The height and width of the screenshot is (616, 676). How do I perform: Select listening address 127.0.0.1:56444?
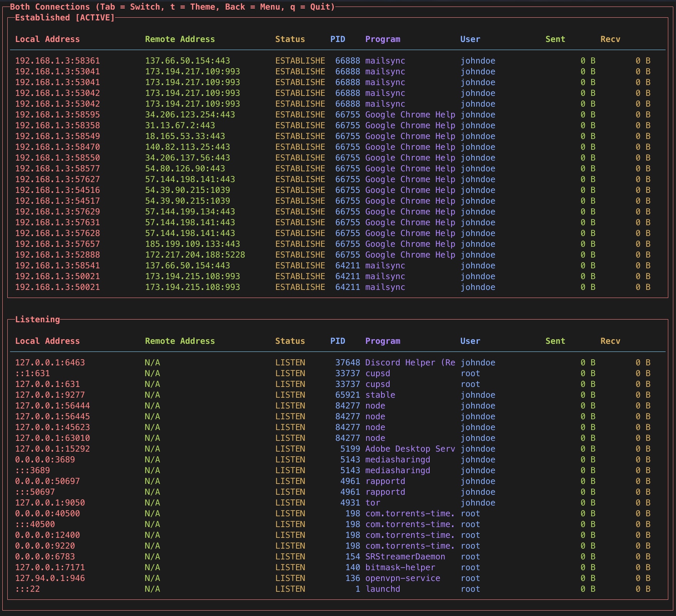(x=52, y=406)
